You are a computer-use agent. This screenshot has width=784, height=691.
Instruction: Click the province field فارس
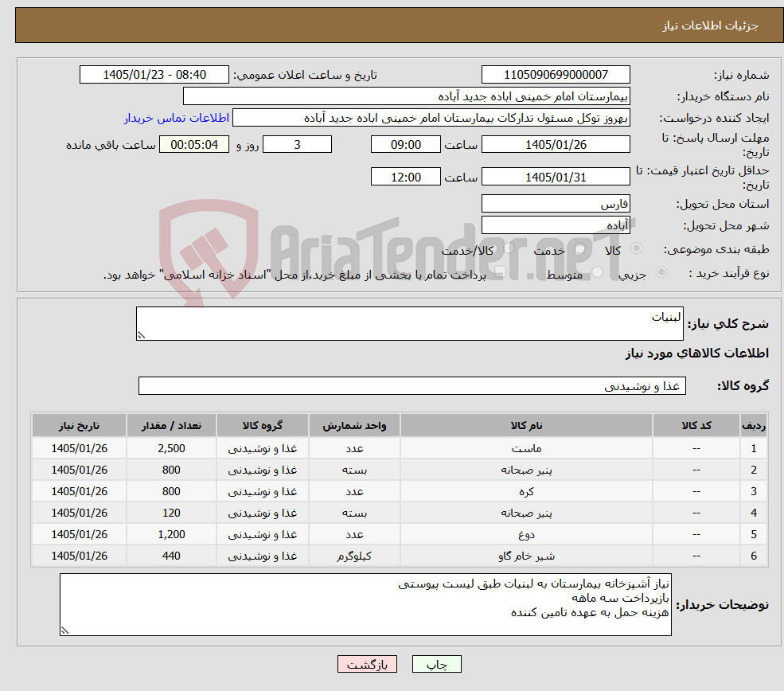(556, 204)
